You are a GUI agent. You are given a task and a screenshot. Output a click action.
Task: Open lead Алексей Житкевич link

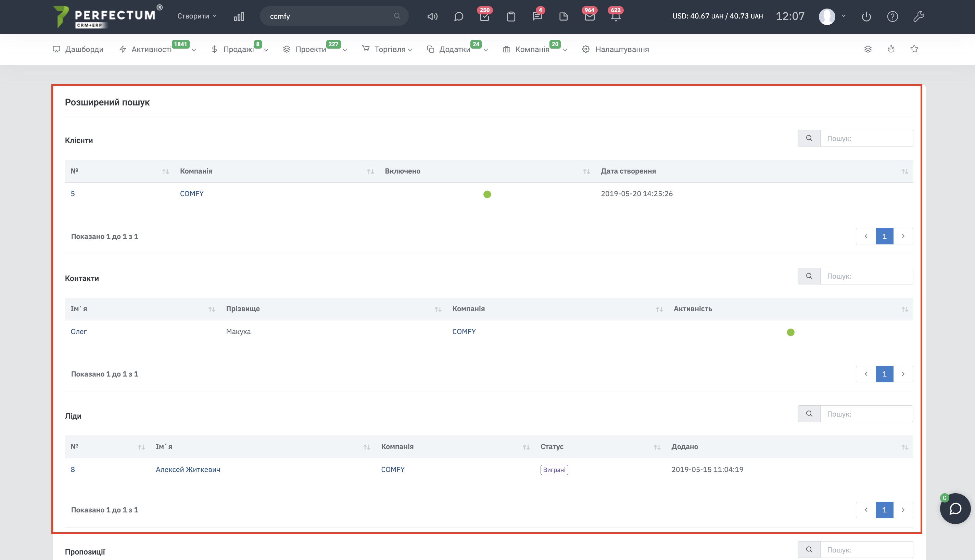(188, 469)
